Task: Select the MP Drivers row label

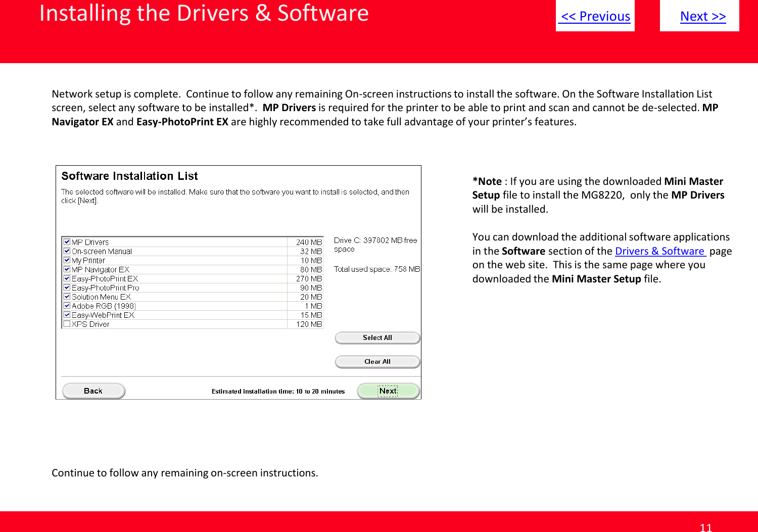Action: point(90,243)
